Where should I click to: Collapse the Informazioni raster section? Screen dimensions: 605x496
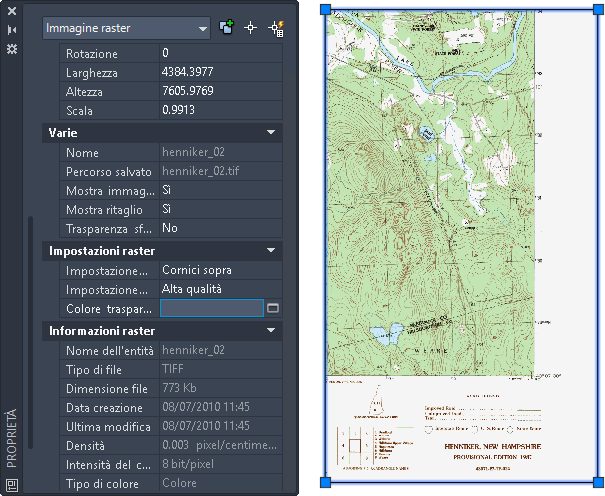271,331
